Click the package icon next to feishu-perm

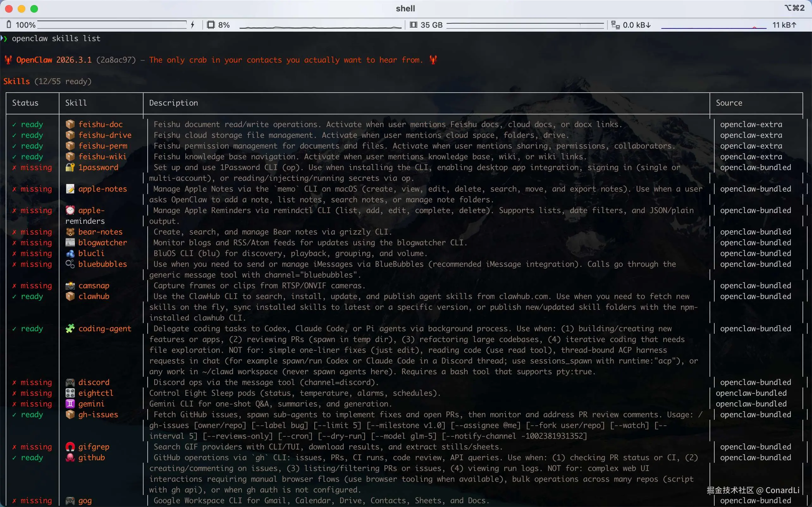tap(70, 146)
